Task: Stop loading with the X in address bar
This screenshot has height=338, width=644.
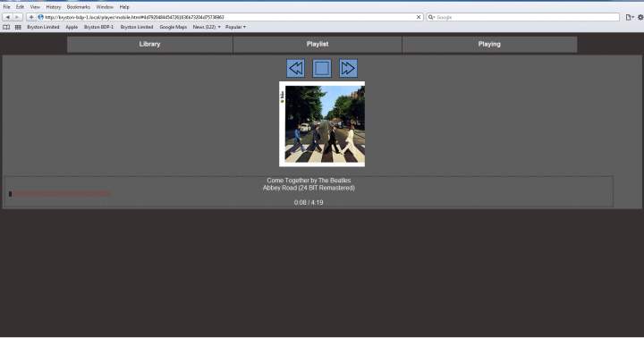Action: coord(419,17)
